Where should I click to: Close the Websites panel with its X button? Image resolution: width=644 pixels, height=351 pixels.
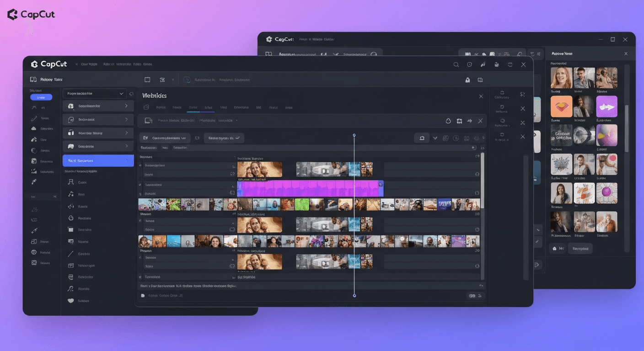coord(481,96)
